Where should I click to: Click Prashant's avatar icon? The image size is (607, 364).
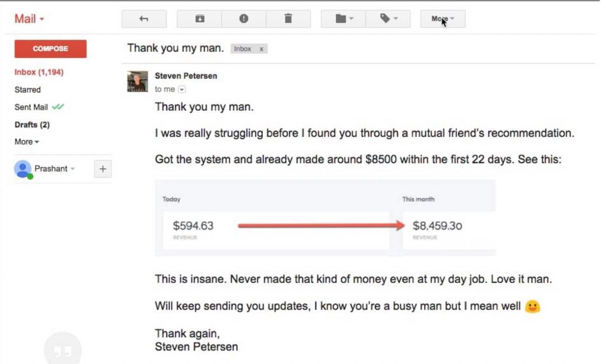(23, 169)
